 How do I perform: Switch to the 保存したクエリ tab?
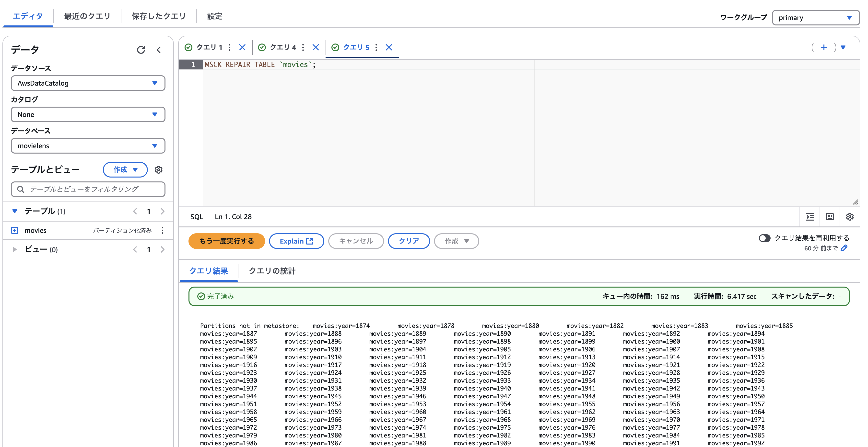pyautogui.click(x=159, y=16)
